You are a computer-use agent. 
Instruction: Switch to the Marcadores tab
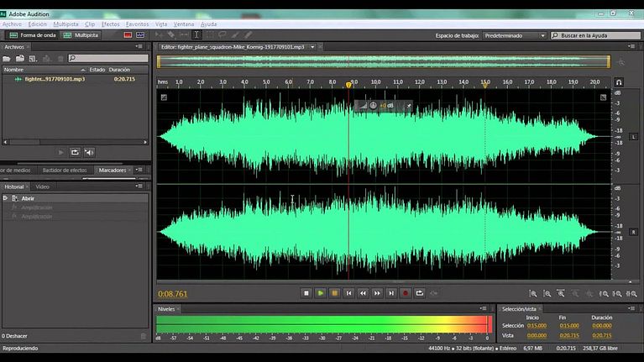pos(113,171)
